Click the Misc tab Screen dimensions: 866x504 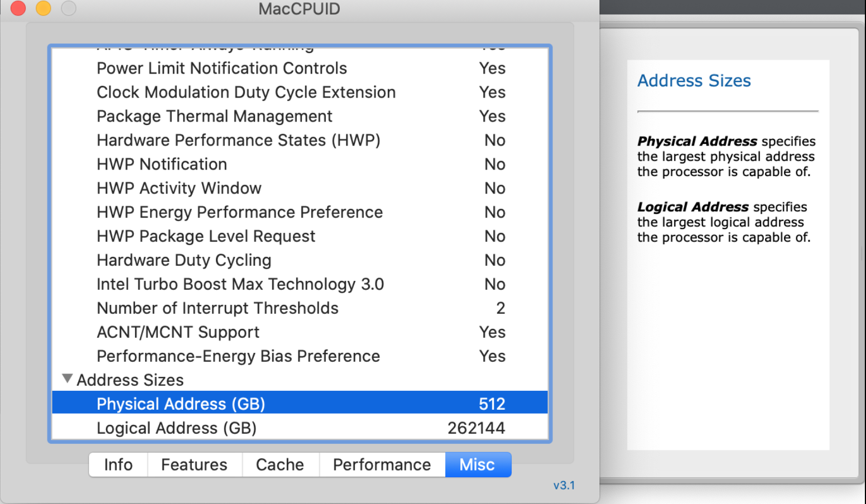coord(477,464)
